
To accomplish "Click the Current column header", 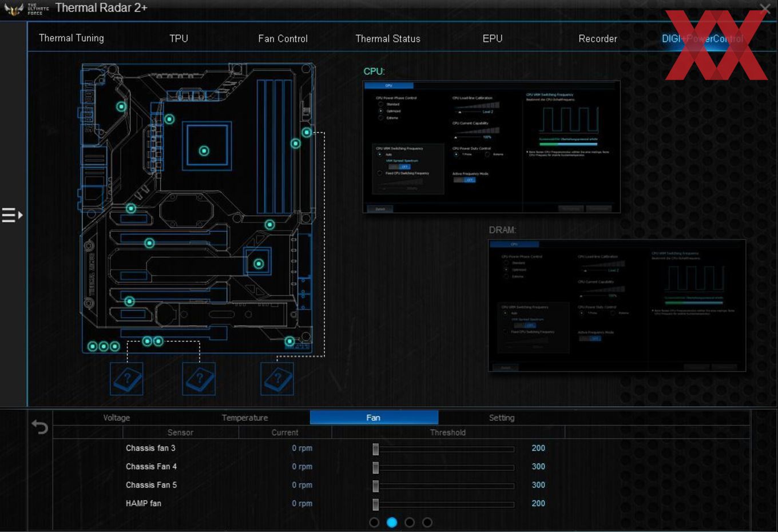I will coord(285,432).
